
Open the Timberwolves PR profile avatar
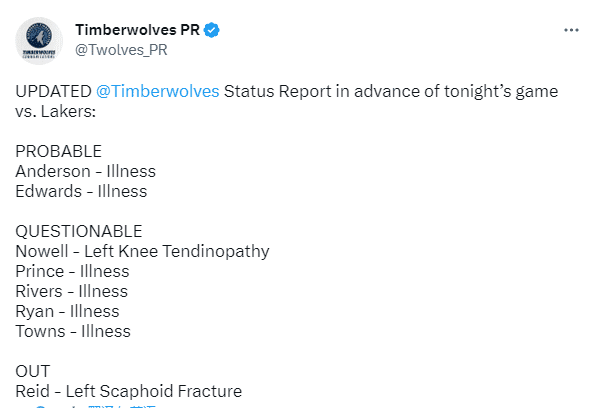coord(39,41)
